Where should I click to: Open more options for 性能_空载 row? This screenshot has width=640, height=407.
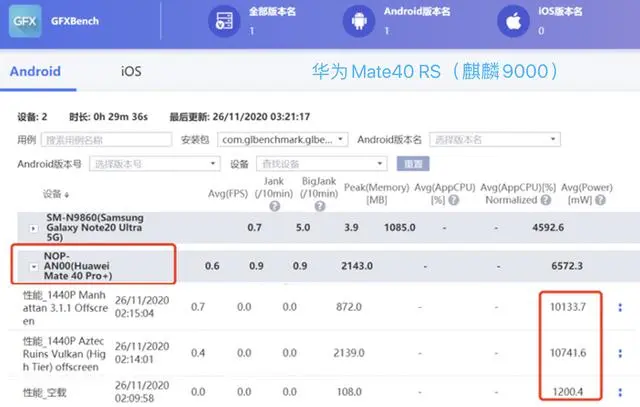point(620,392)
